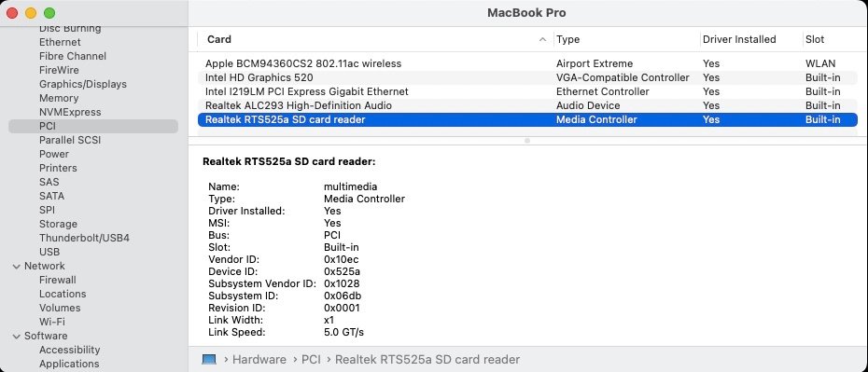Image resolution: width=868 pixels, height=372 pixels.
Task: Select Fibre Channel in the sidebar
Action: tap(73, 56)
